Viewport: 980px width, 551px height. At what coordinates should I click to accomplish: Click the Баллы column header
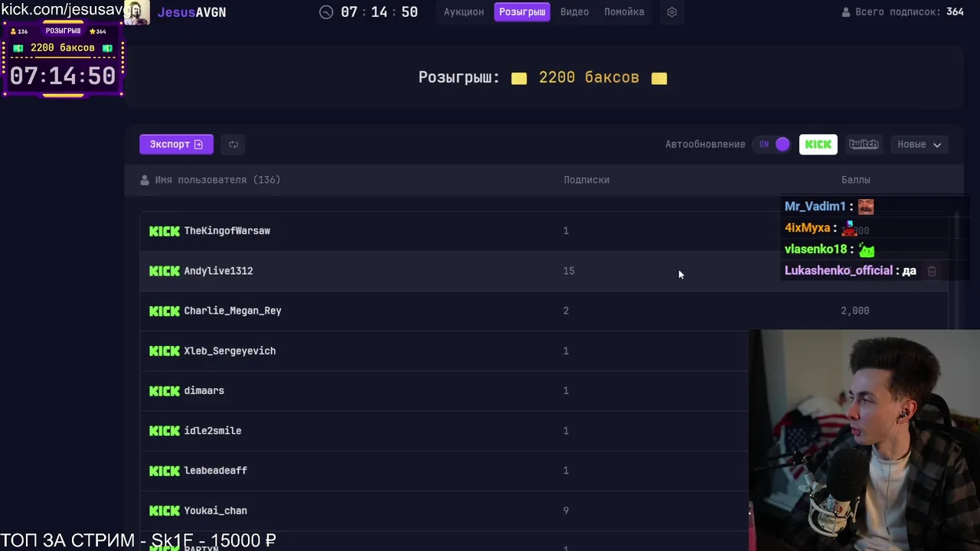pos(855,180)
